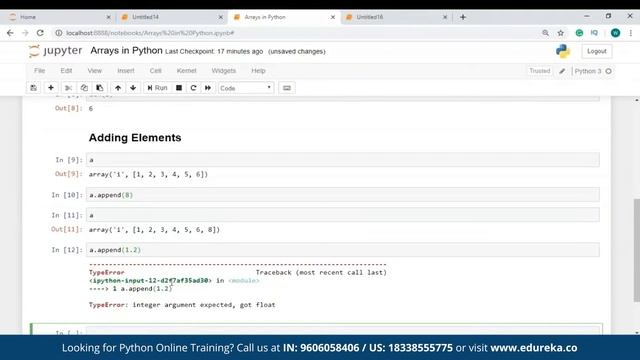Click the Jupyter logo
640x360 pixels.
(x=56, y=51)
